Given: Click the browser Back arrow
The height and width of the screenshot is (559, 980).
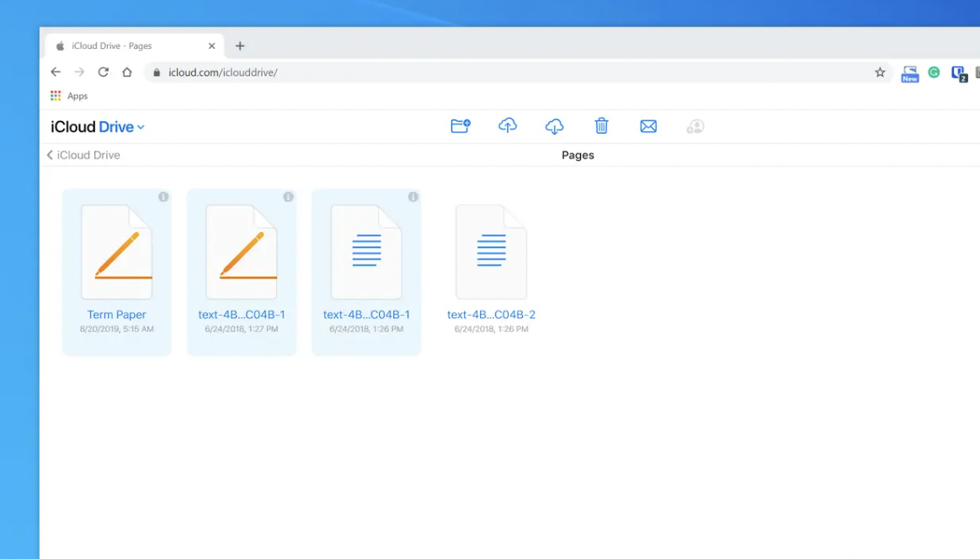Looking at the screenshot, I should coord(56,72).
